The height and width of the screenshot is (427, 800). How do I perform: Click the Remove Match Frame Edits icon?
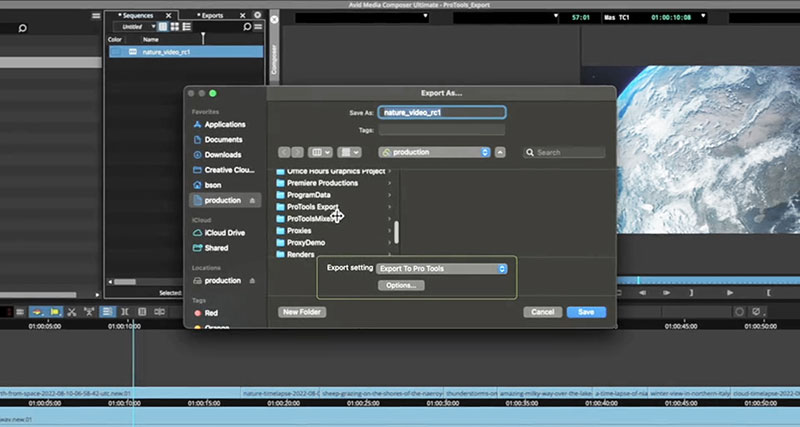point(89,312)
